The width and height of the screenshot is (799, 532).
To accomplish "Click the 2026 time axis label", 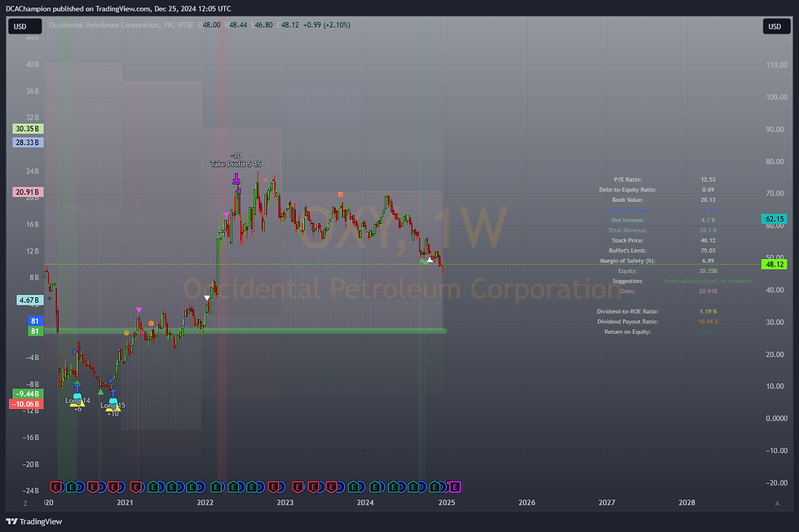I will coord(527,503).
